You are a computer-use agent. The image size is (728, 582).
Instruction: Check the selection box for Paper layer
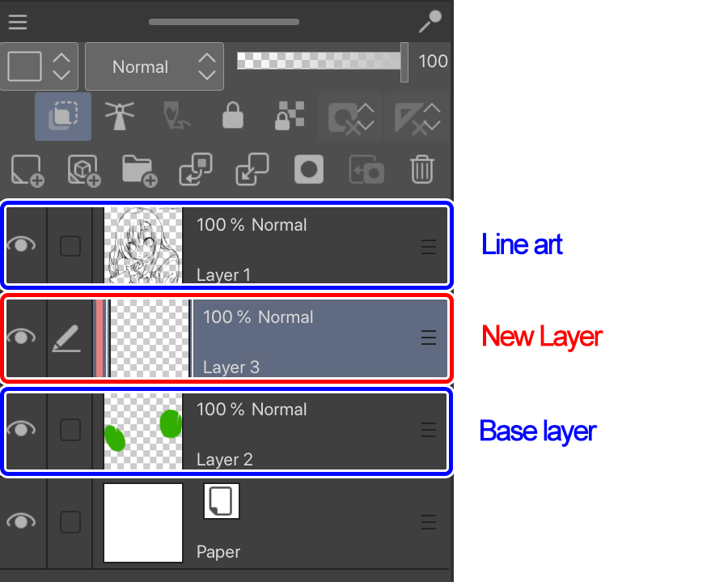(x=70, y=521)
